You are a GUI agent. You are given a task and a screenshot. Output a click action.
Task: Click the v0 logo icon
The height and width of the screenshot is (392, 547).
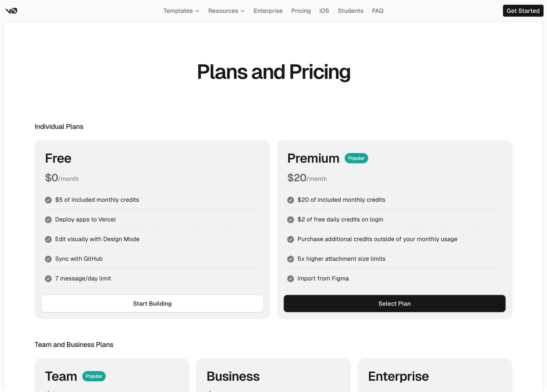point(11,11)
